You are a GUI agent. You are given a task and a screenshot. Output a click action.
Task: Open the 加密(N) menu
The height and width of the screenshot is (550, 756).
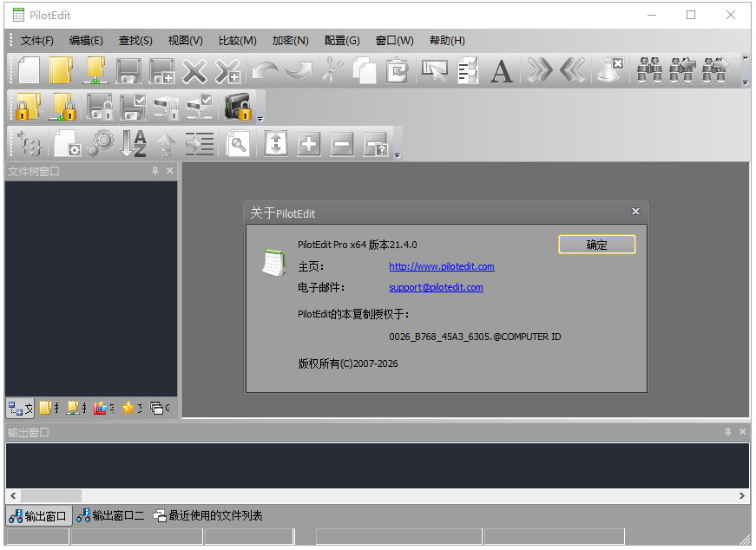tap(290, 41)
